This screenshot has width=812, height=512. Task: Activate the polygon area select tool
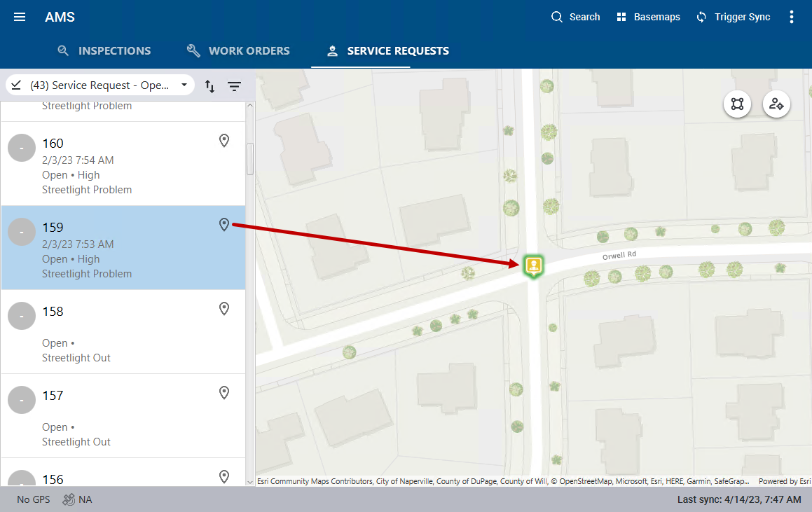[737, 104]
